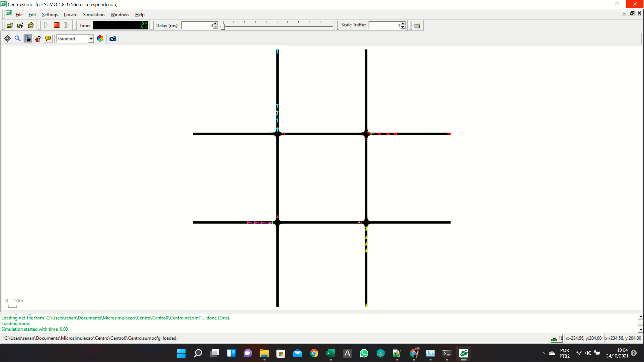Select the zoom magnifier tool
Screen dimensions: 644x362
click(17, 38)
